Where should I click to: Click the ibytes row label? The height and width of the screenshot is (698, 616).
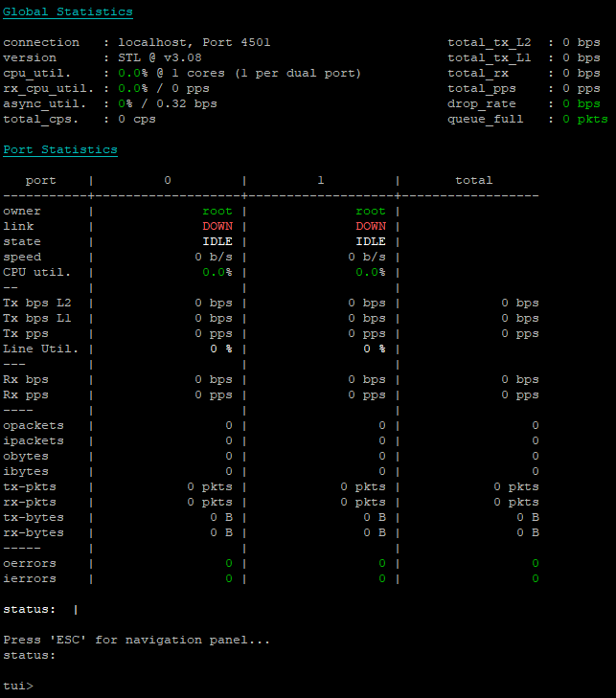click(26, 472)
